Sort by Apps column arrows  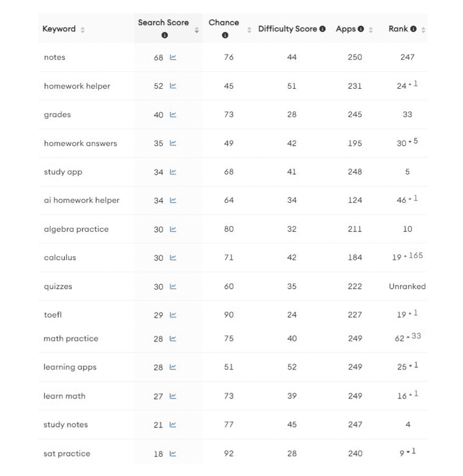(371, 30)
